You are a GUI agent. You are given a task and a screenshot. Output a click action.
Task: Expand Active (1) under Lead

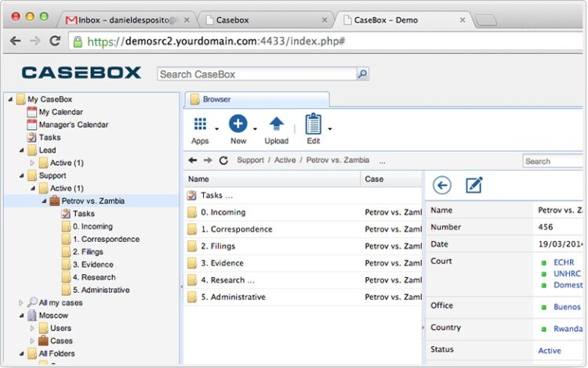click(x=32, y=163)
